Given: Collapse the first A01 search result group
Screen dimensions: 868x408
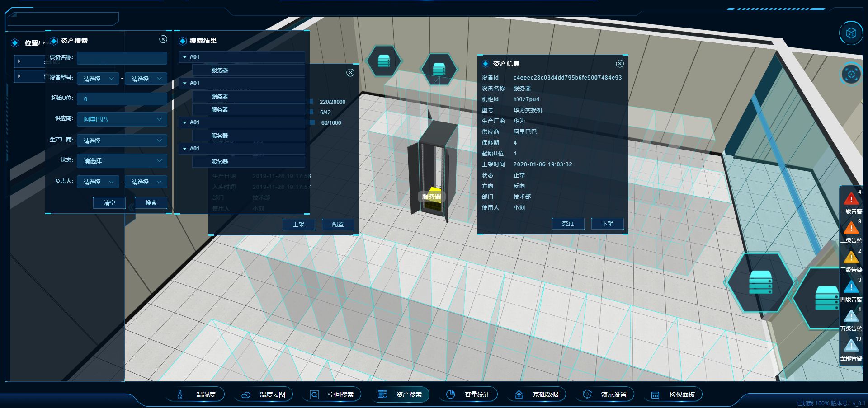Looking at the screenshot, I should coord(185,57).
